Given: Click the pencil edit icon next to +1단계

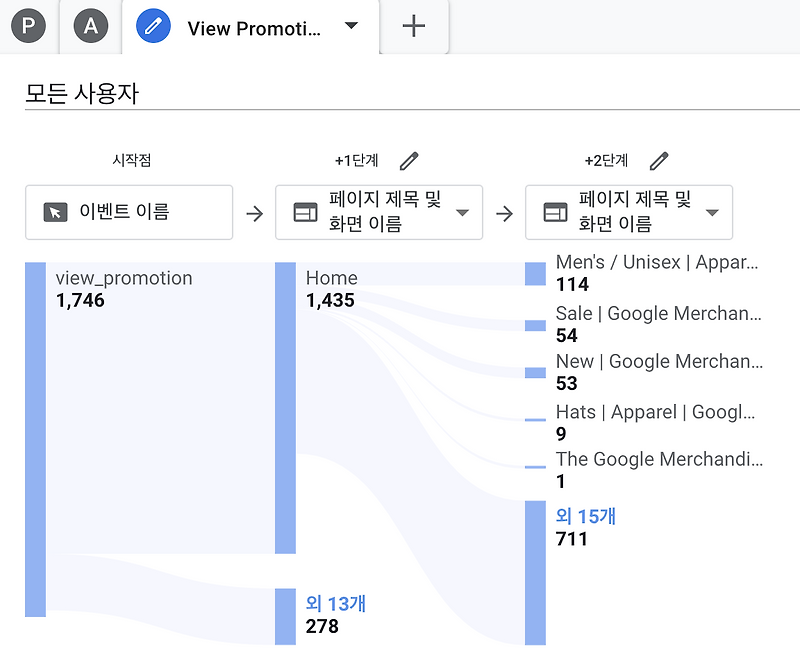Looking at the screenshot, I should tap(410, 160).
